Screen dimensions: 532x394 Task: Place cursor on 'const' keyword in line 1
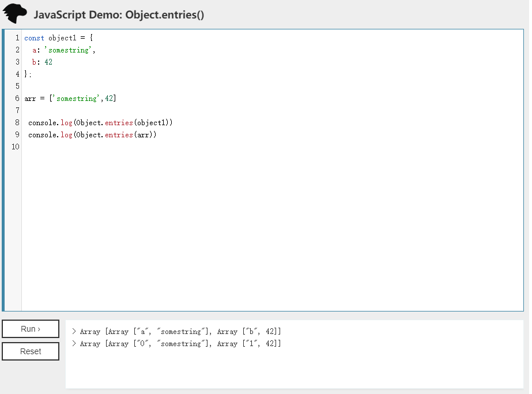[x=34, y=38]
